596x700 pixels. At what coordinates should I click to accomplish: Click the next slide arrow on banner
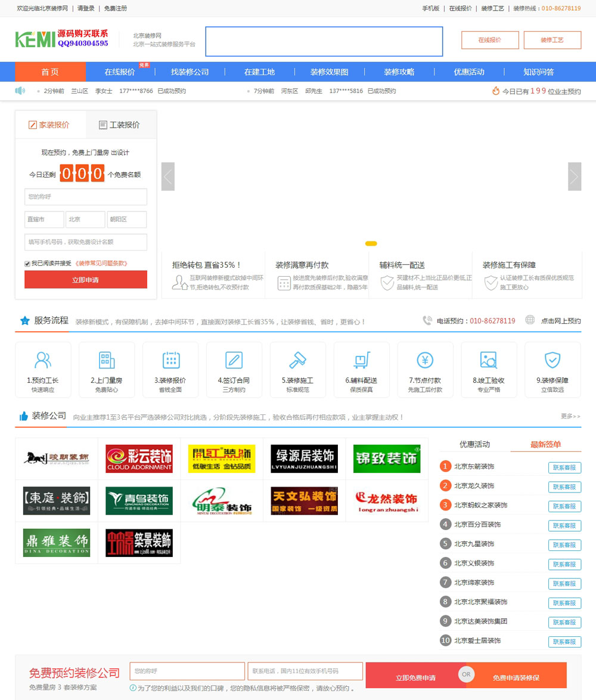(574, 176)
